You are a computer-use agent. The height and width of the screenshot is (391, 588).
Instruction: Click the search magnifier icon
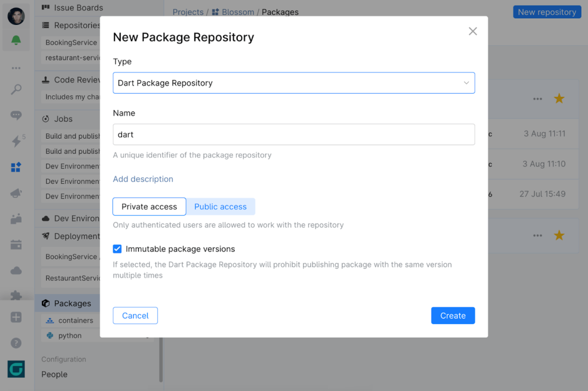coord(16,90)
